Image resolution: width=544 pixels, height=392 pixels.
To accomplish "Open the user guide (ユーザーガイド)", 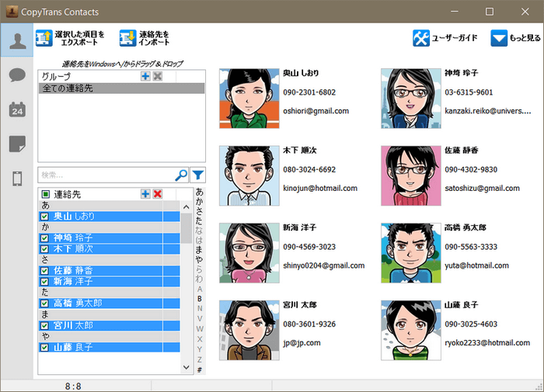I will (445, 38).
